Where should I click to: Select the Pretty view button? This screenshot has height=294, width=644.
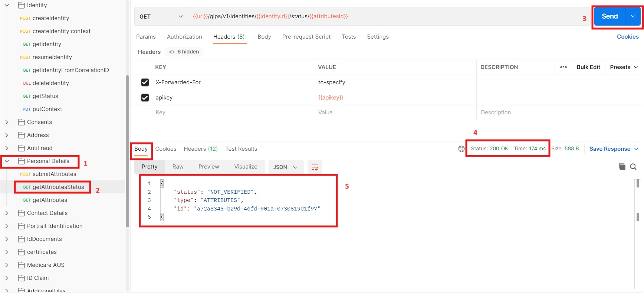(x=149, y=167)
